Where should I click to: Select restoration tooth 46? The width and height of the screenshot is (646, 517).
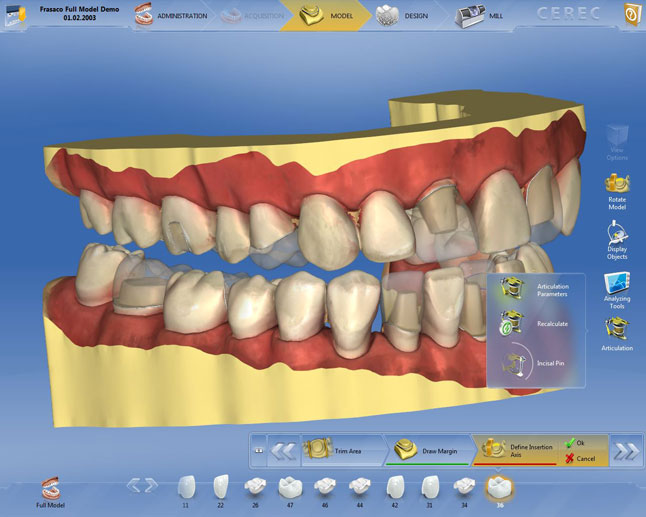click(x=325, y=491)
